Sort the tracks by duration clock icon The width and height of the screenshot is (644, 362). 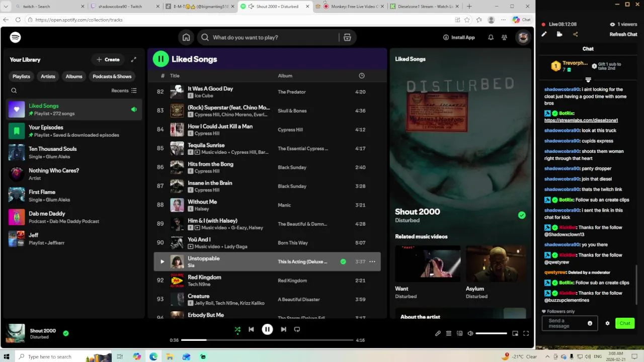(361, 75)
